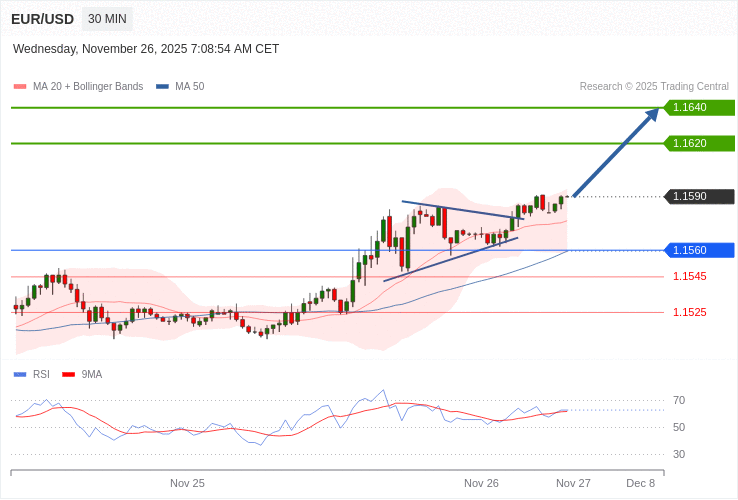
Task: Click the RSI blue legend swatch
Action: click(20, 375)
